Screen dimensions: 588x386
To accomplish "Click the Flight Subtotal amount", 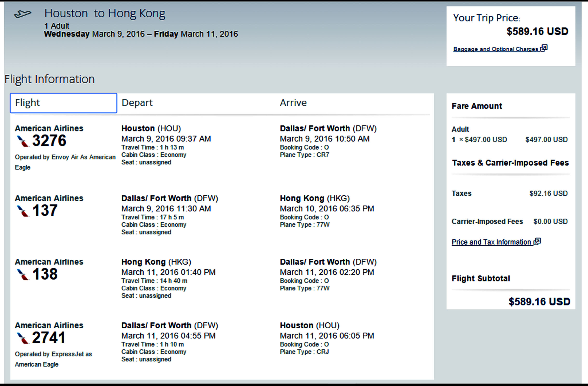I will [x=539, y=302].
